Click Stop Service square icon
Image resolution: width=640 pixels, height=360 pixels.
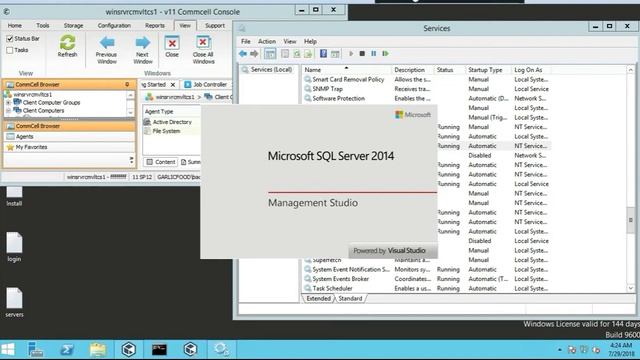pos(362,53)
